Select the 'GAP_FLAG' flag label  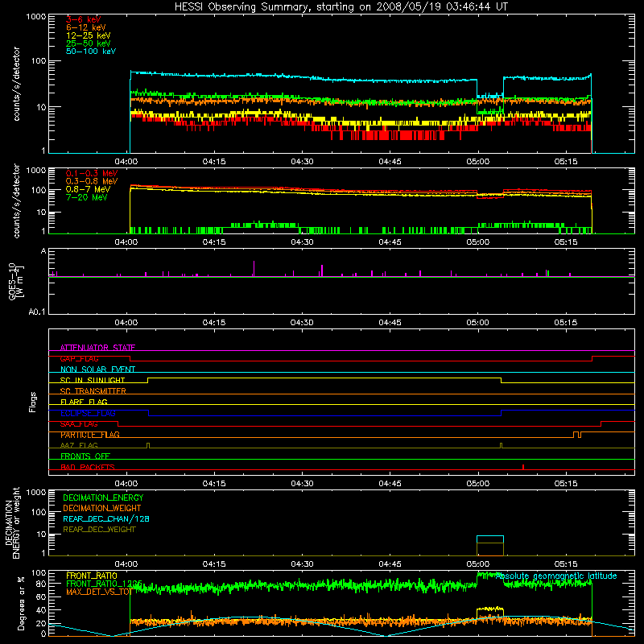(x=79, y=358)
